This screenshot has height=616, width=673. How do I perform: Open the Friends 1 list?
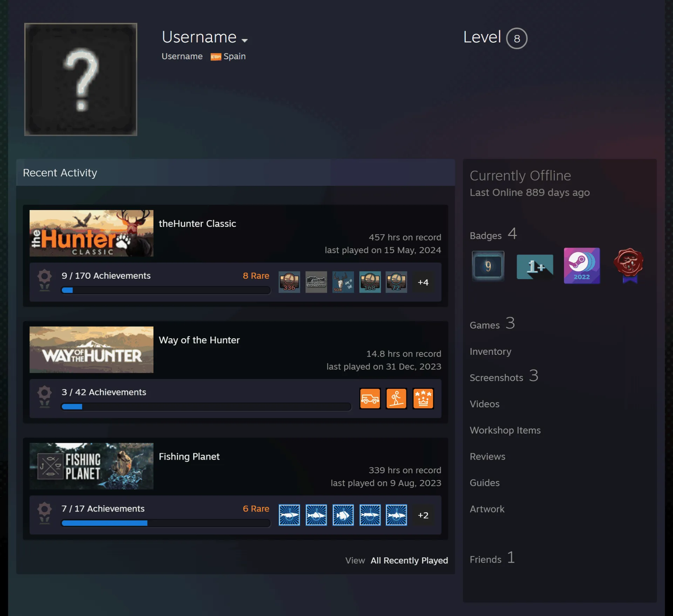click(492, 558)
